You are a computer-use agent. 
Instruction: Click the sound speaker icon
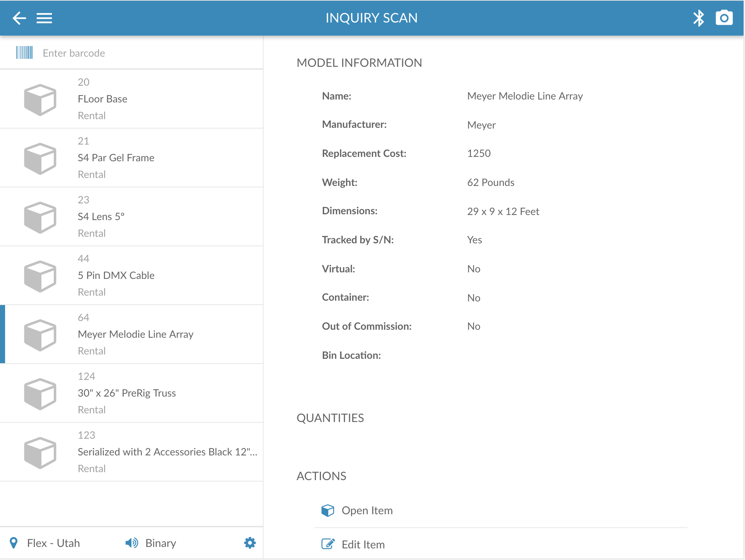coord(131,543)
